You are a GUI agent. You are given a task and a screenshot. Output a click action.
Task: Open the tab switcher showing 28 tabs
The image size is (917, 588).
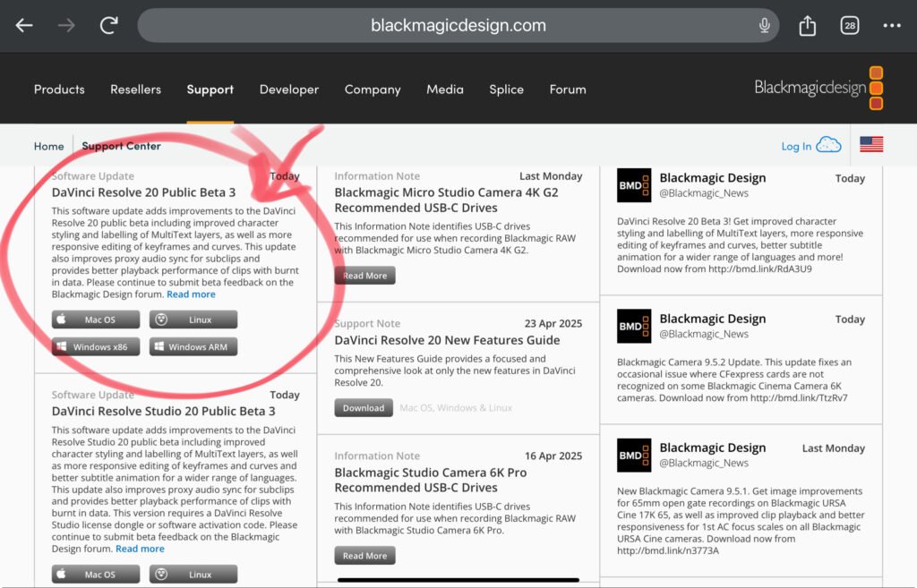tap(849, 26)
